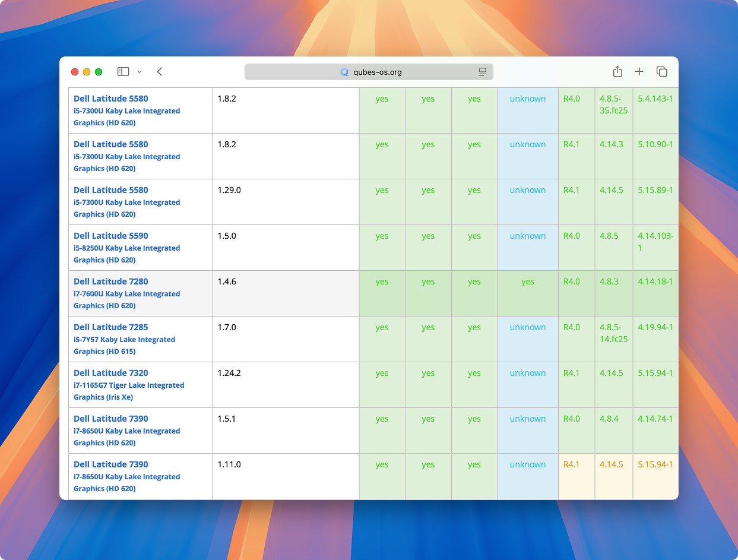This screenshot has height=560, width=738.
Task: Click i5-7Y57 Kaby Lake Integrated Graphics text
Action: pos(125,346)
